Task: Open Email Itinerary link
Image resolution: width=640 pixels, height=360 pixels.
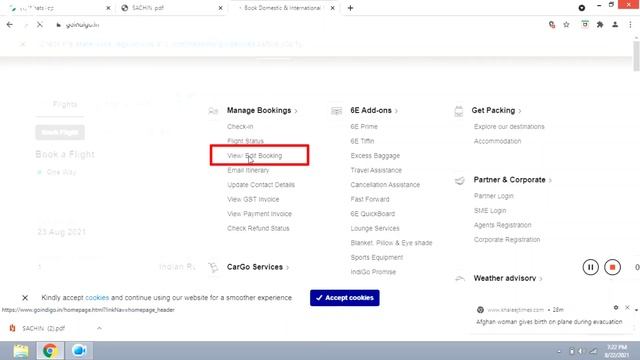Action: pyautogui.click(x=248, y=170)
